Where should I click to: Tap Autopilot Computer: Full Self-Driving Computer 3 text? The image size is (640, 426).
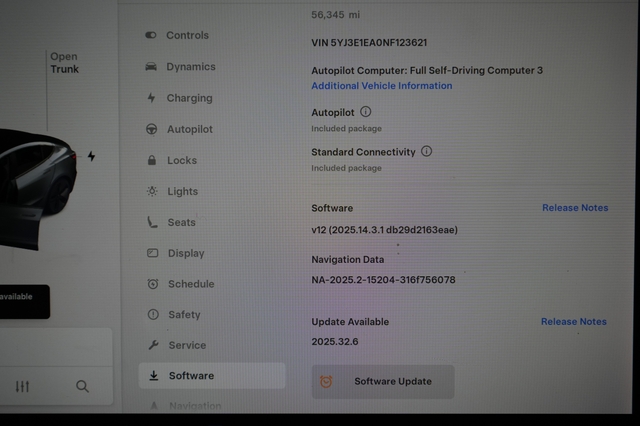coord(427,71)
